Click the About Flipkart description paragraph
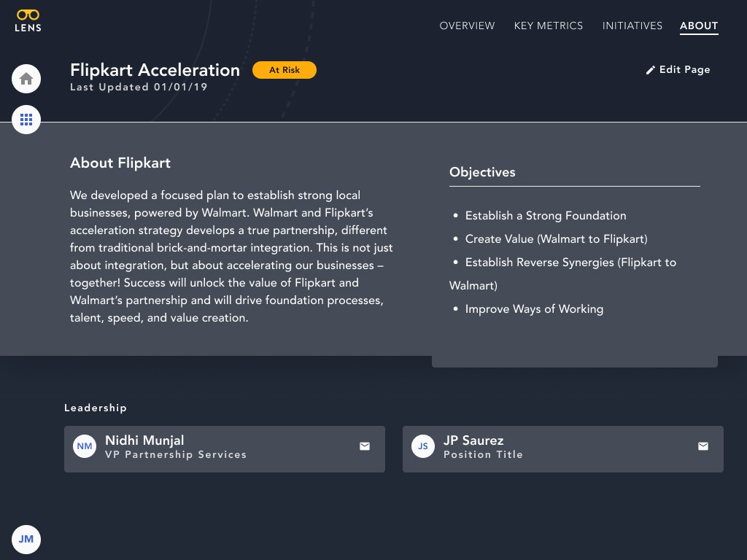The width and height of the screenshot is (747, 560). click(231, 256)
